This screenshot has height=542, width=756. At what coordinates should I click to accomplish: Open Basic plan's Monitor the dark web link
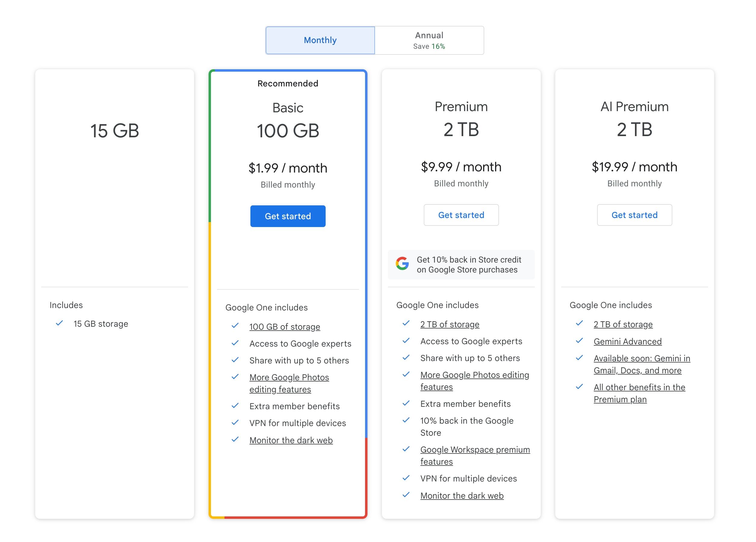coord(291,440)
